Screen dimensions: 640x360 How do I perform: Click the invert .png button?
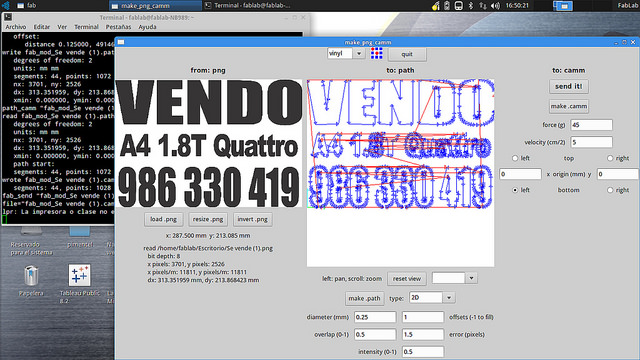253,219
